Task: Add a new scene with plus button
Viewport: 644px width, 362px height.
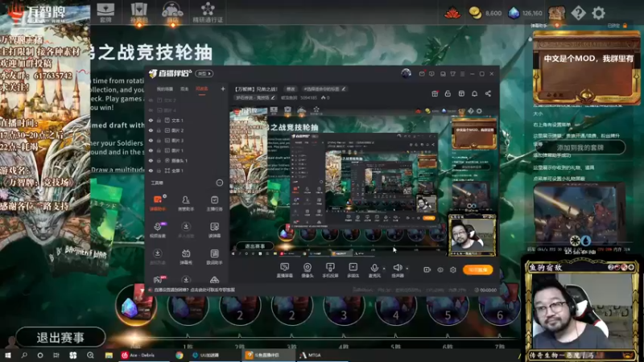Action: coord(223,88)
